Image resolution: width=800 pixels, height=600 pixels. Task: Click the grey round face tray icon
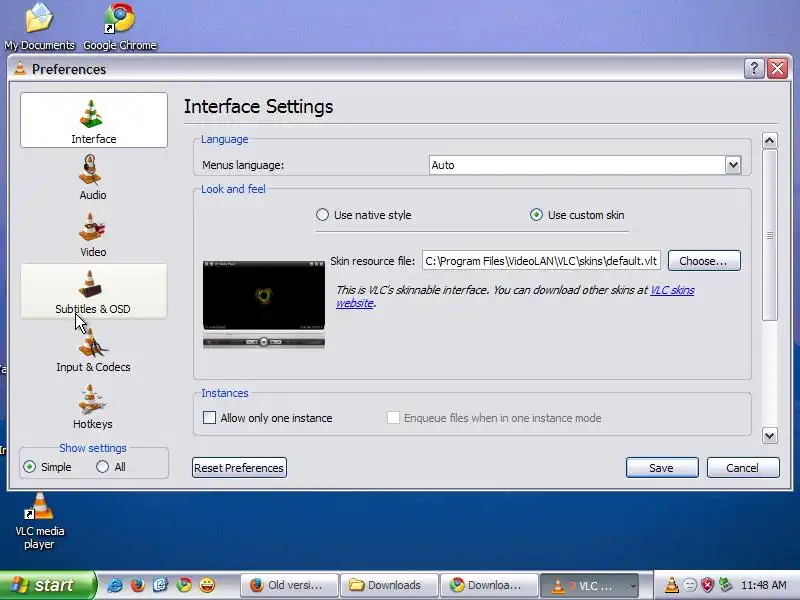(x=690, y=585)
